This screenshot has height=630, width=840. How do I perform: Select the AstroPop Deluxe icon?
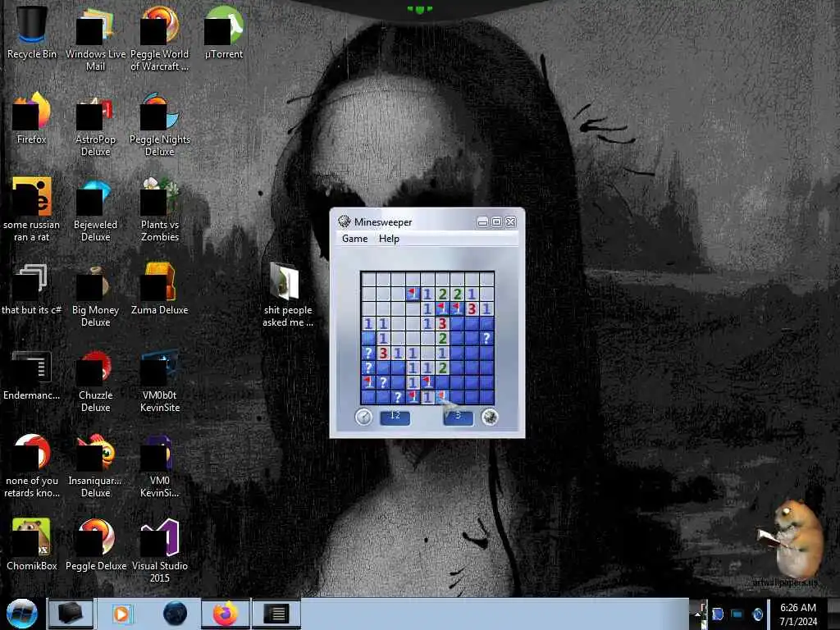[95, 125]
